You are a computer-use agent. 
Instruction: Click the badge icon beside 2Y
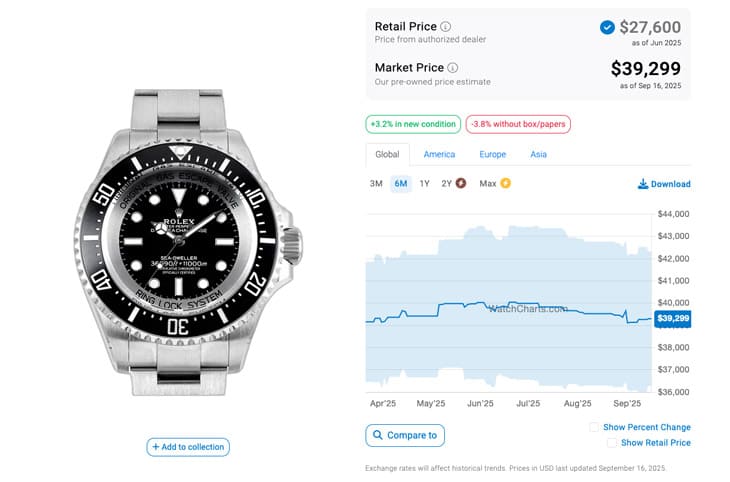pos(460,184)
